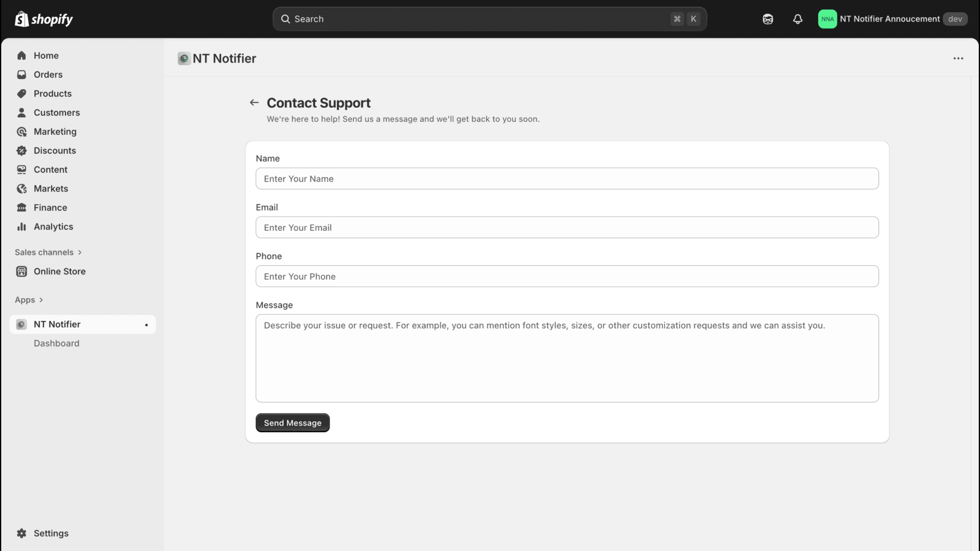Select Dashboard under NT Notifier
The height and width of the screenshot is (551, 980).
56,343
